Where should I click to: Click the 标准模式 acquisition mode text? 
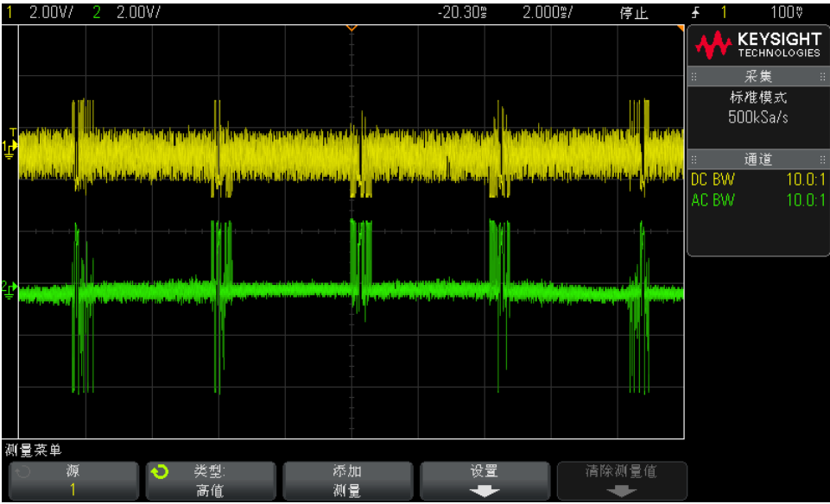[x=758, y=98]
